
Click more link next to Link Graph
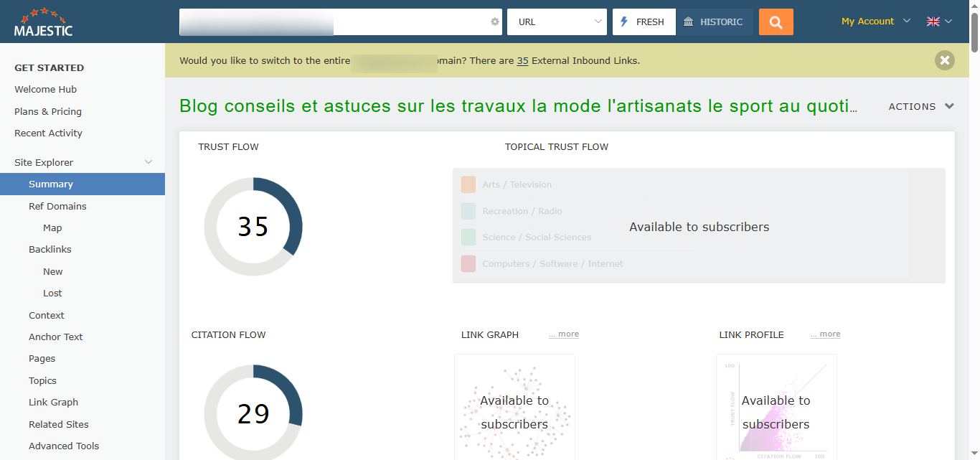point(565,334)
